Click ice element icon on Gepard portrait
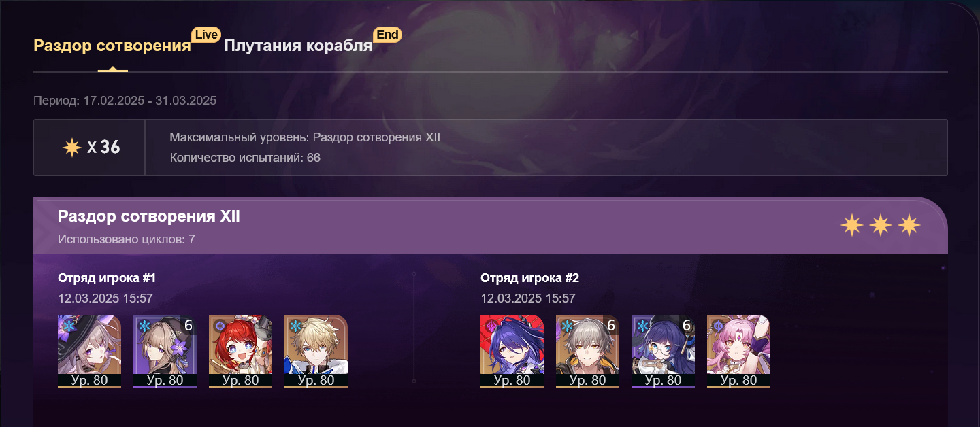This screenshot has height=427, width=980. tap(295, 326)
